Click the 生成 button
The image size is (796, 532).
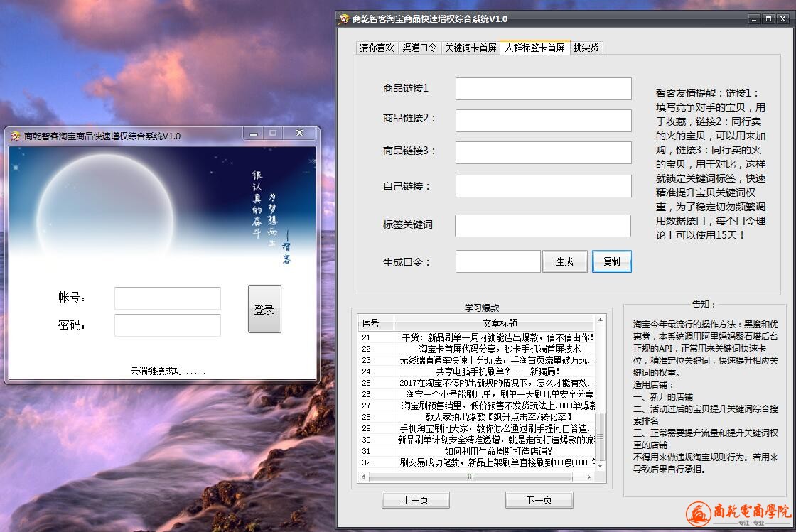pos(565,261)
